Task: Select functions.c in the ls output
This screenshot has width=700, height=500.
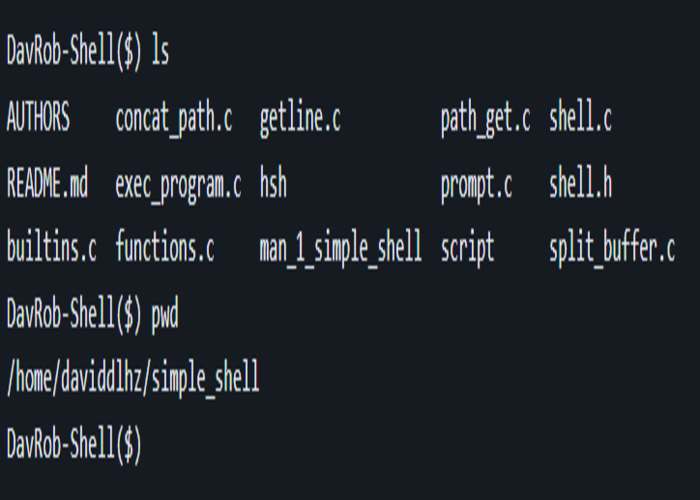Action: [x=165, y=249]
